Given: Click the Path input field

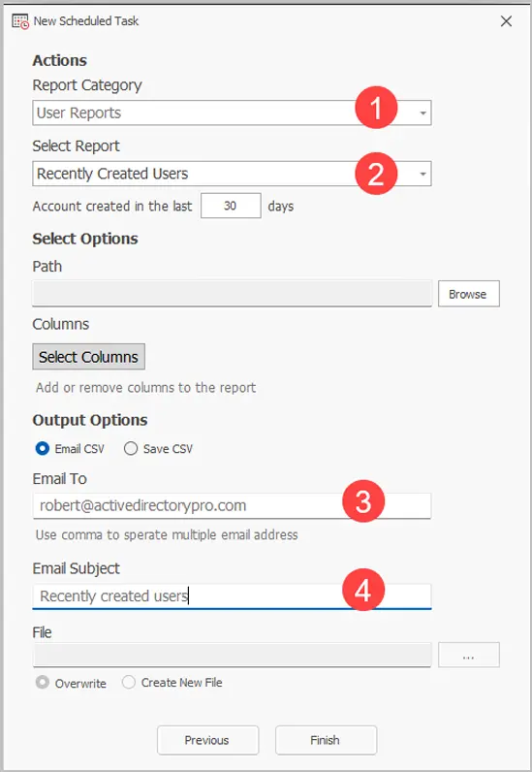Looking at the screenshot, I should (x=232, y=294).
